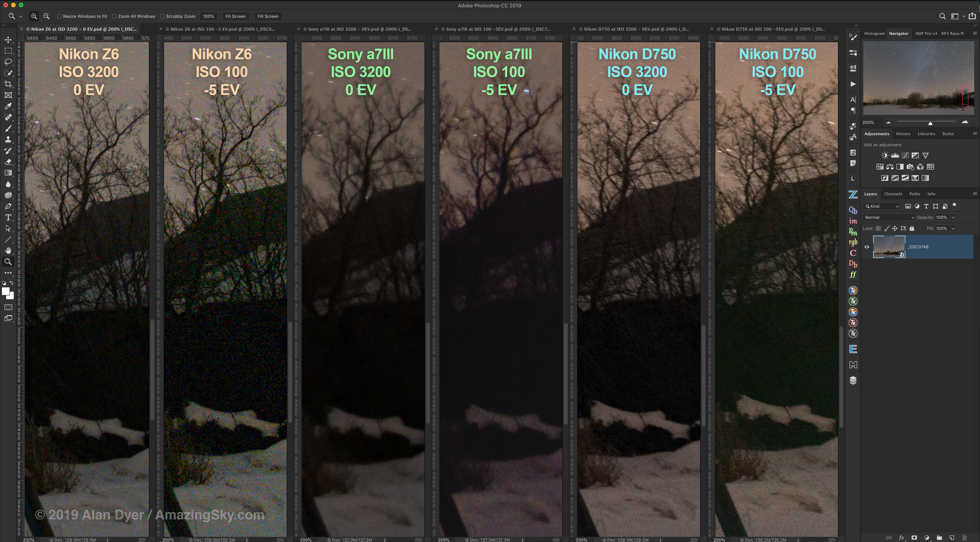Select the Eyedropper tool
Screen dimensions: 980x542
click(8, 106)
